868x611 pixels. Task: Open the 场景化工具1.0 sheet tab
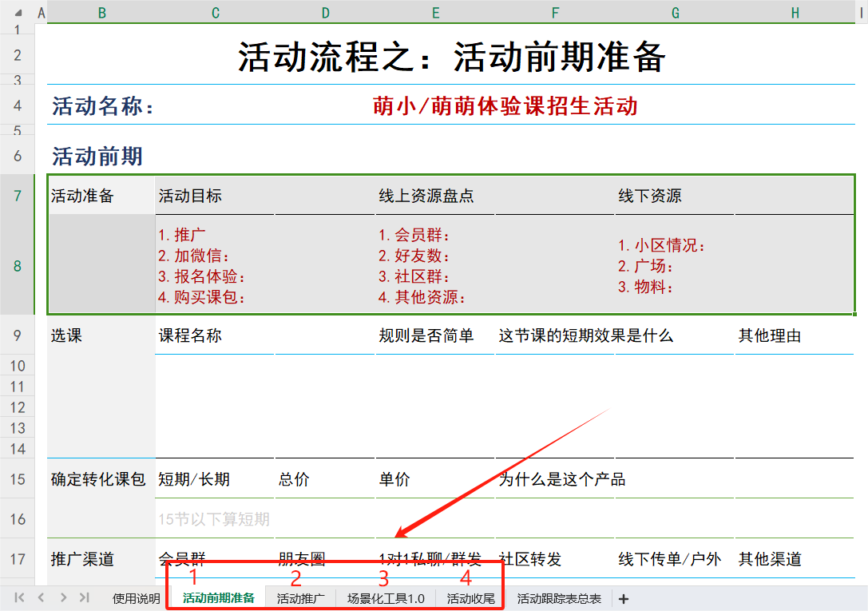[386, 598]
